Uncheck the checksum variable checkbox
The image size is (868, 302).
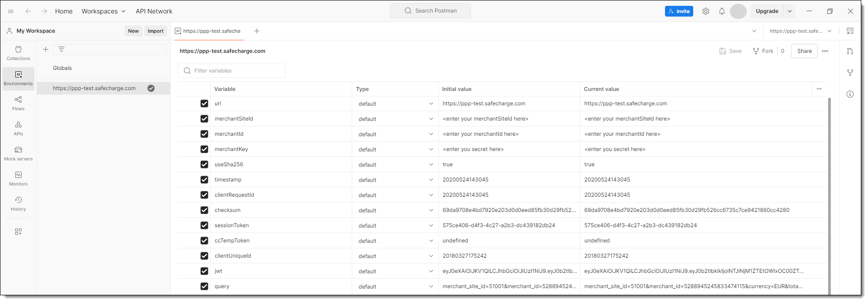coord(204,210)
